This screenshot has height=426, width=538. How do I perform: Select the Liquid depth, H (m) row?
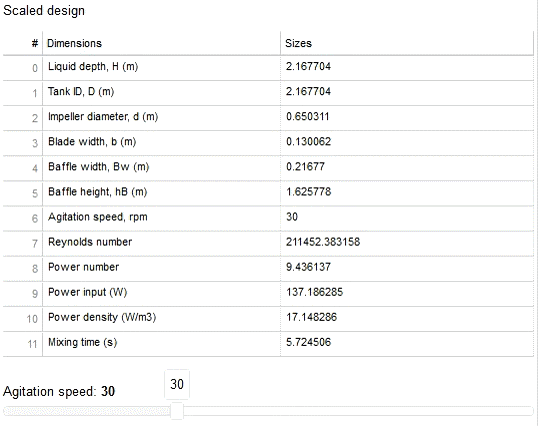click(x=268, y=68)
